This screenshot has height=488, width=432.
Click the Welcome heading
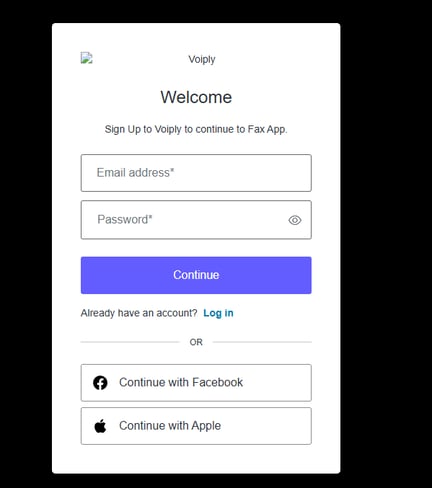[x=196, y=97]
